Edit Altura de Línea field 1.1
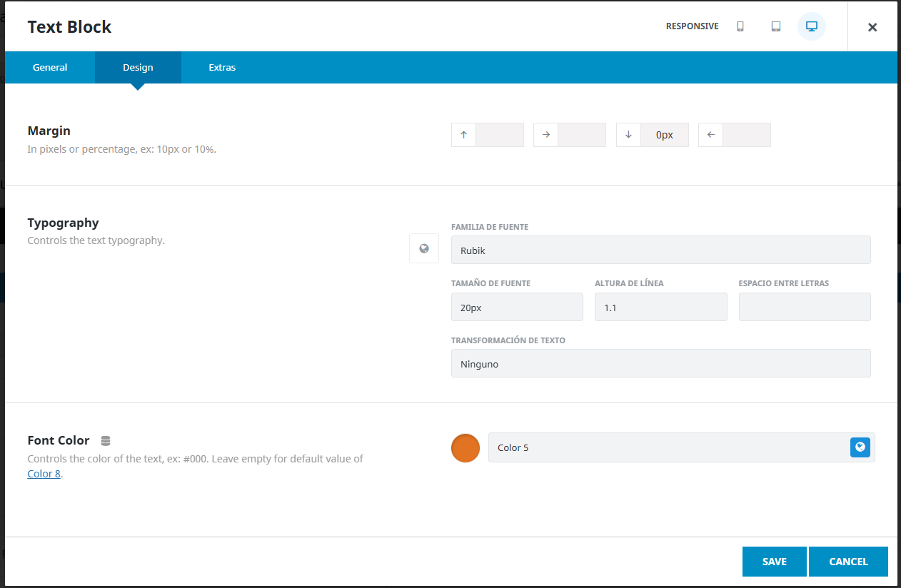This screenshot has height=588, width=901. [661, 307]
